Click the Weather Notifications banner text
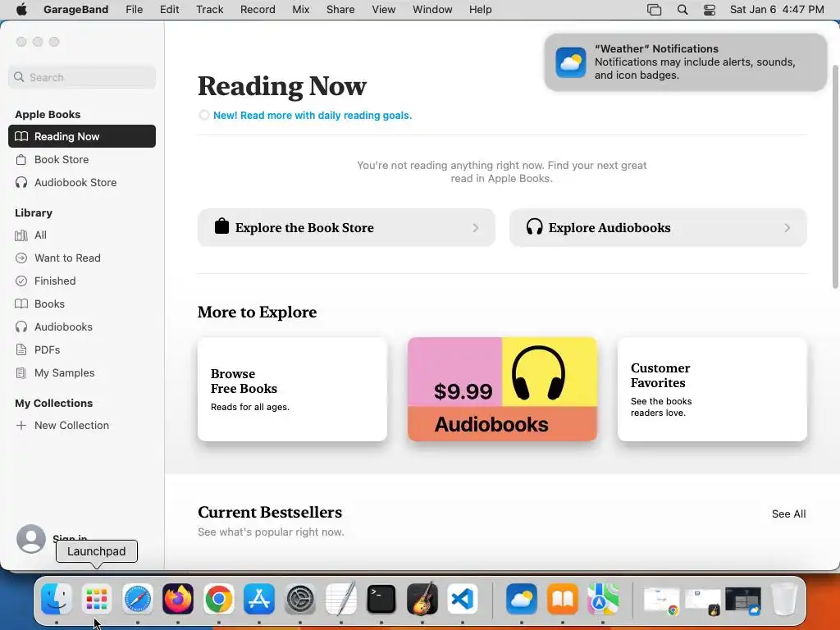The image size is (840, 630). coord(695,62)
